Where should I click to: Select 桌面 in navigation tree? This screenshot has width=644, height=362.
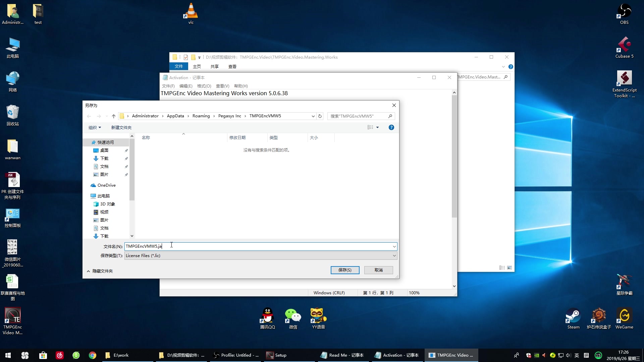(x=104, y=150)
